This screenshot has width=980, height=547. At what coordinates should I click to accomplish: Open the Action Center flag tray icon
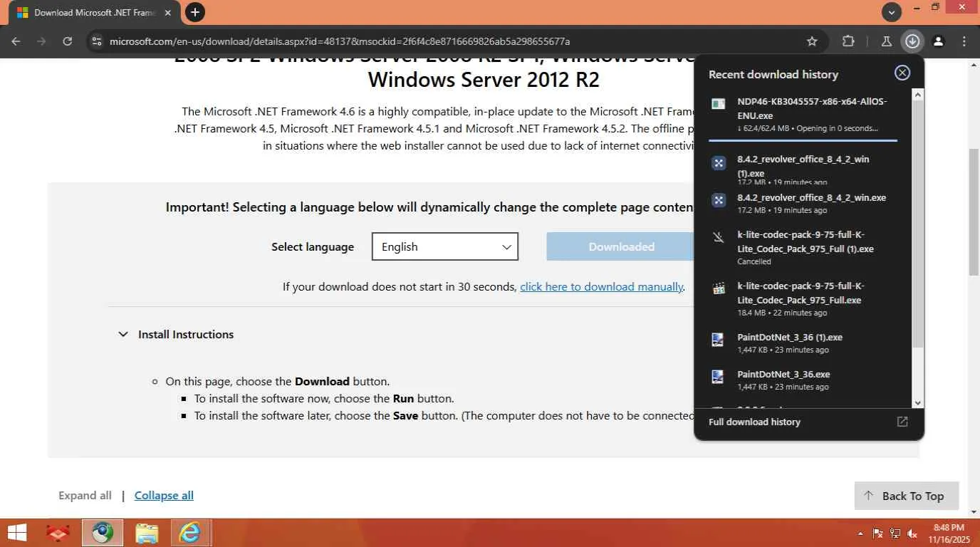point(878,533)
